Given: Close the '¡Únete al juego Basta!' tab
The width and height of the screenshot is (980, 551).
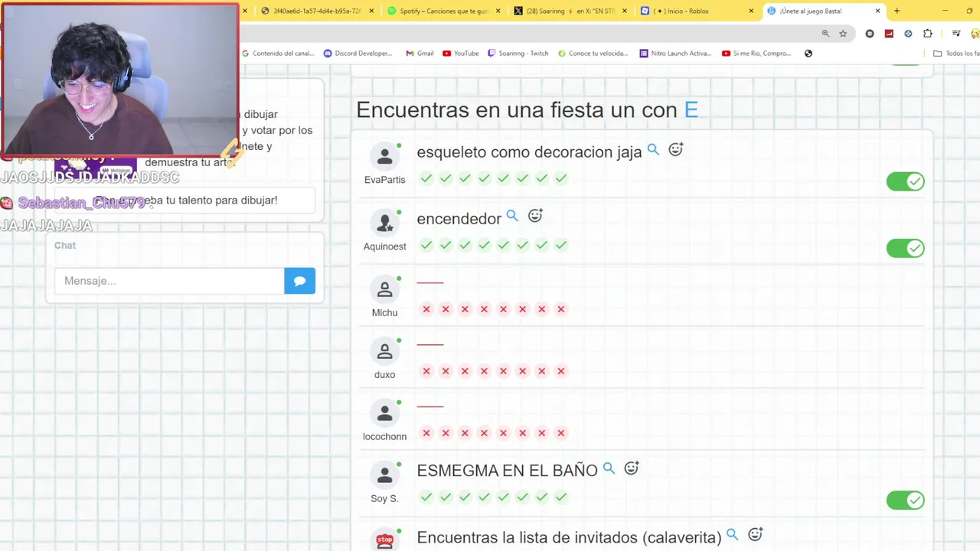Looking at the screenshot, I should pos(877,11).
